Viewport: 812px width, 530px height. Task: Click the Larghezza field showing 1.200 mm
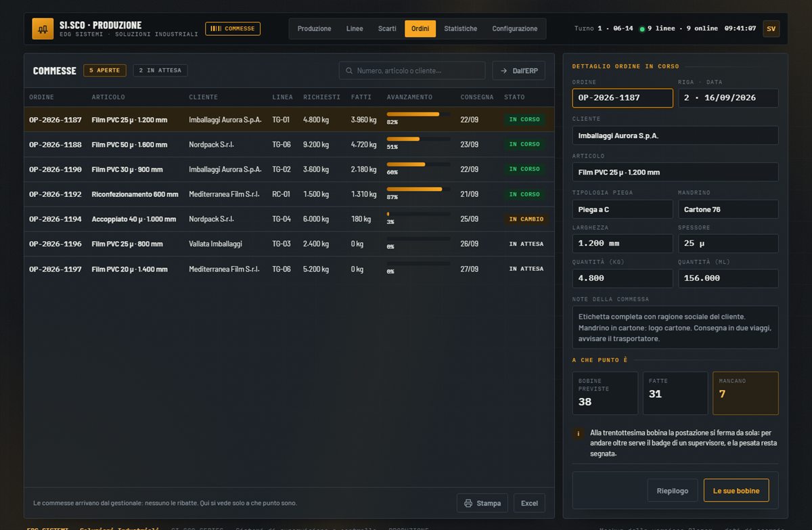623,243
